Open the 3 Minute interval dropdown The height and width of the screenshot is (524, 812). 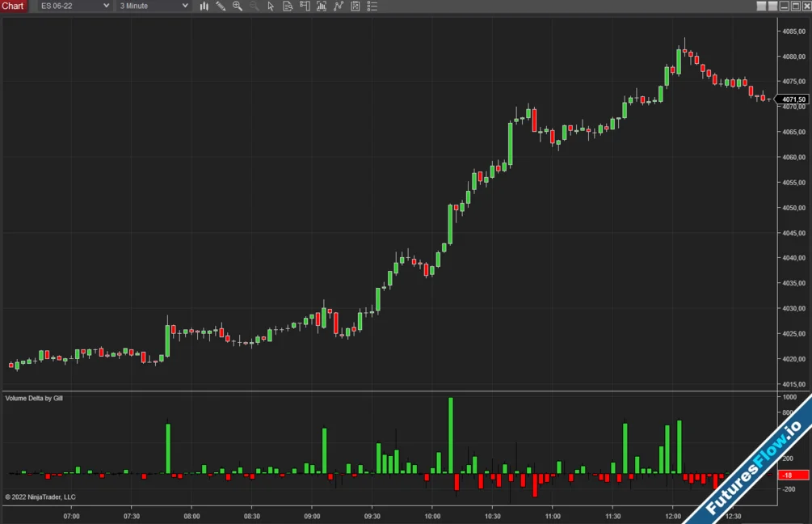(x=154, y=6)
